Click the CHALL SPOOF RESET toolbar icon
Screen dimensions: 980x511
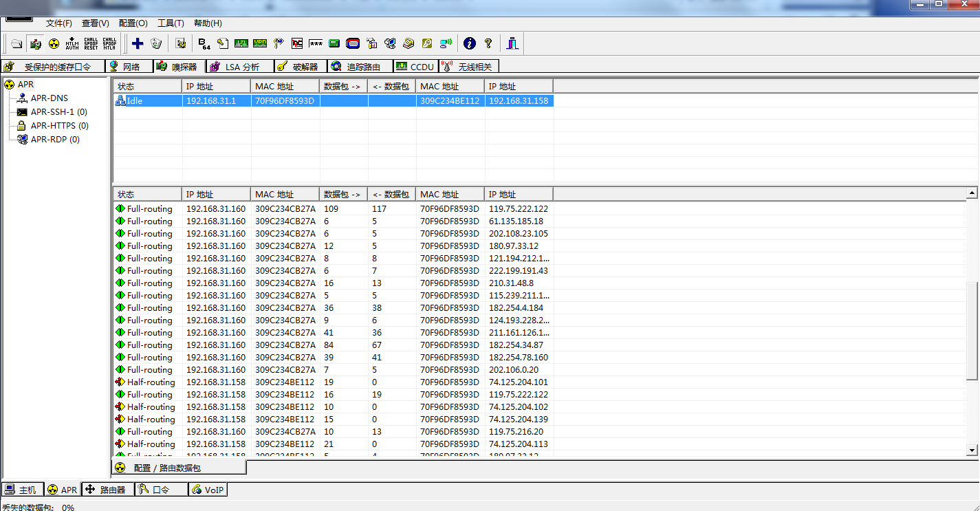[x=91, y=44]
